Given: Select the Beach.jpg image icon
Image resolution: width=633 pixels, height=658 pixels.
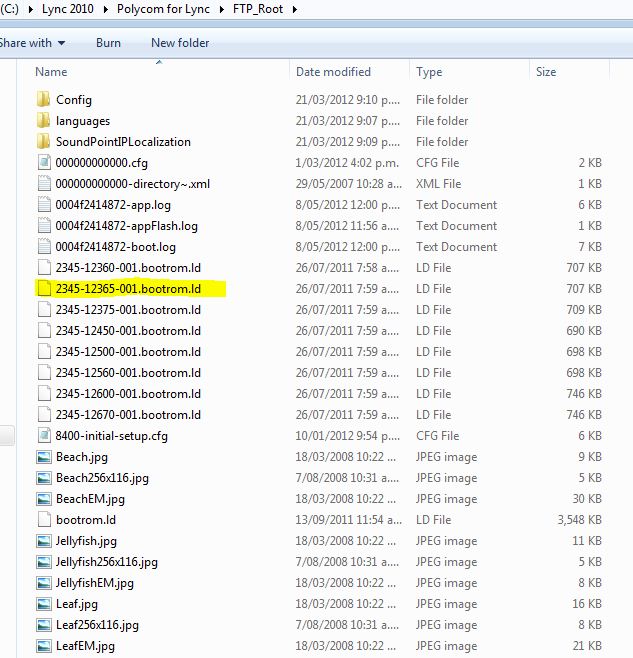Looking at the screenshot, I should (43, 457).
